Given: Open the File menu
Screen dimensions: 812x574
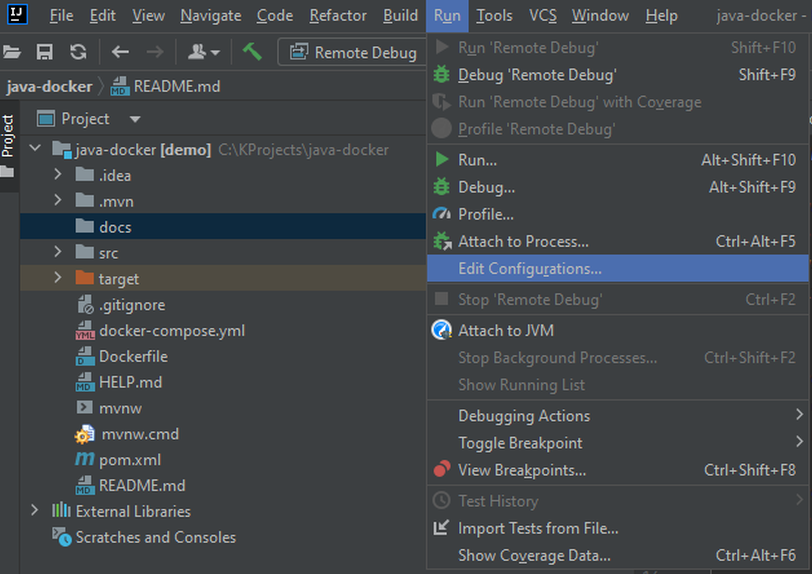Looking at the screenshot, I should pos(61,16).
